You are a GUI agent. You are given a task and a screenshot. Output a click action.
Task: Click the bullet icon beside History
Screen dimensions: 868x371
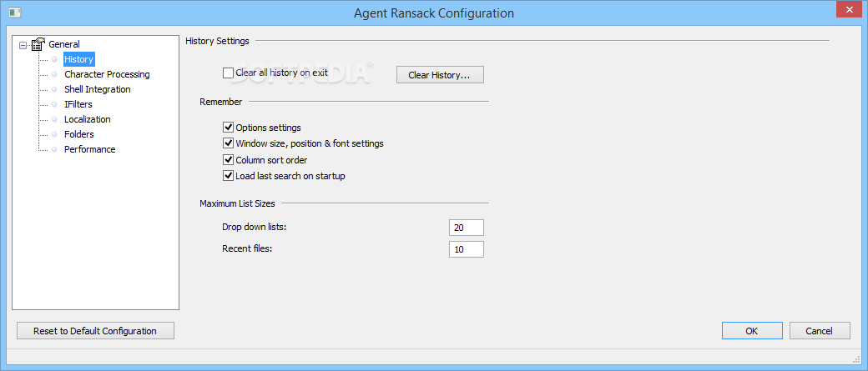coord(54,59)
